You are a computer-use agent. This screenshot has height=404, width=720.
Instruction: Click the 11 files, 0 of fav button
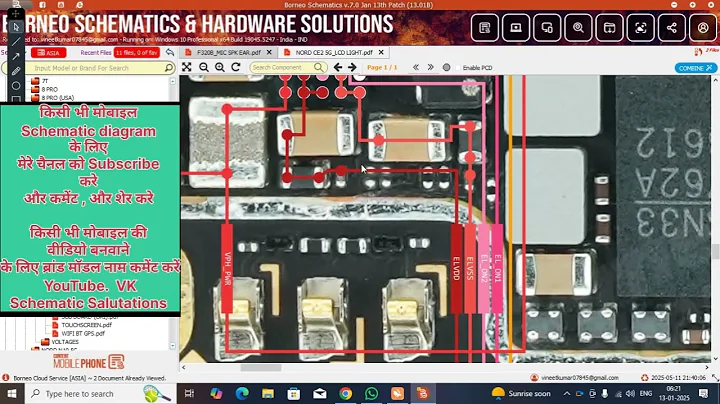pos(137,53)
